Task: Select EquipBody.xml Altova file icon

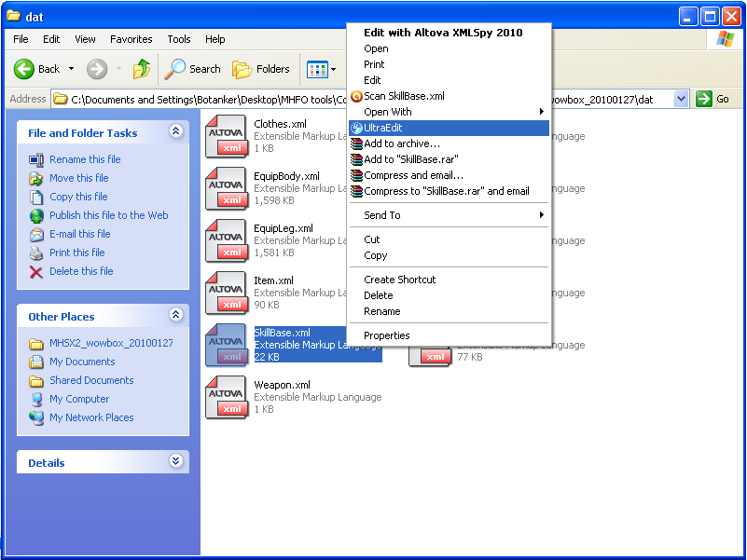Action: 227,188
